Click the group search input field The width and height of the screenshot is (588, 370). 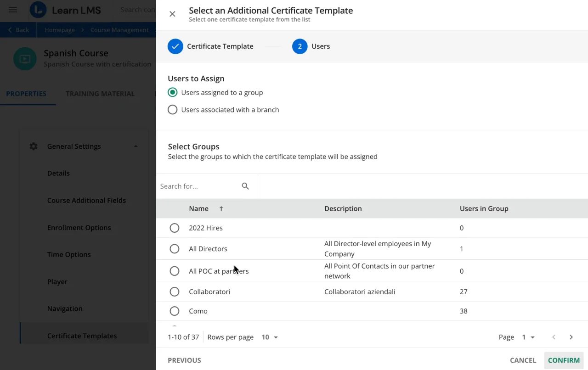coord(198,186)
